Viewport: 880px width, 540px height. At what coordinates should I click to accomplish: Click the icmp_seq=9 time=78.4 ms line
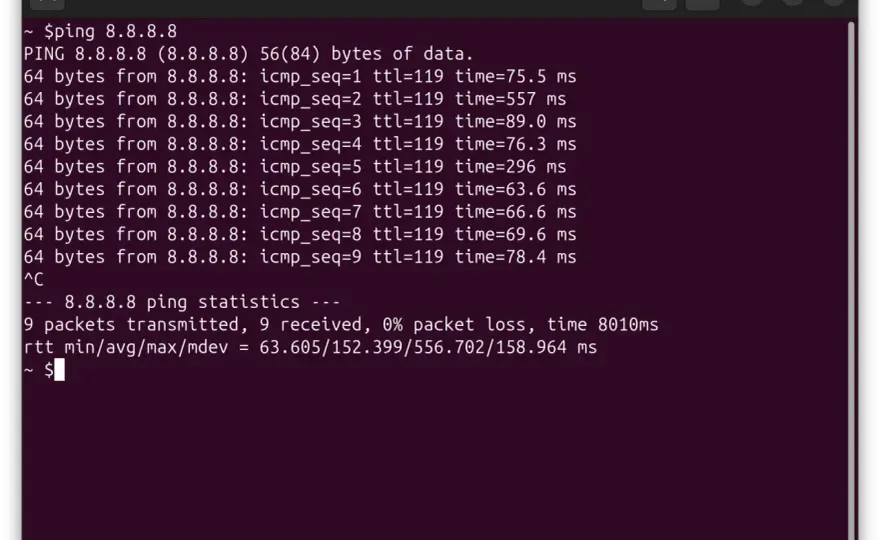coord(300,257)
